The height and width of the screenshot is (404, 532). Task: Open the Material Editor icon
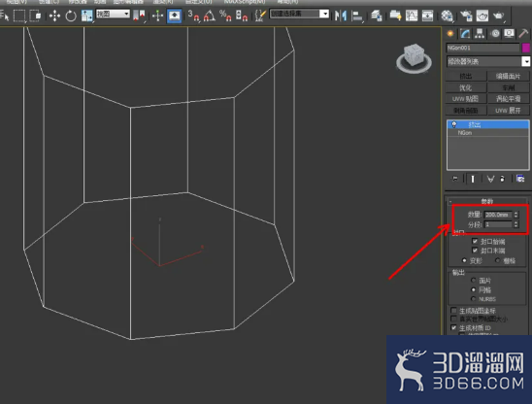click(x=447, y=16)
